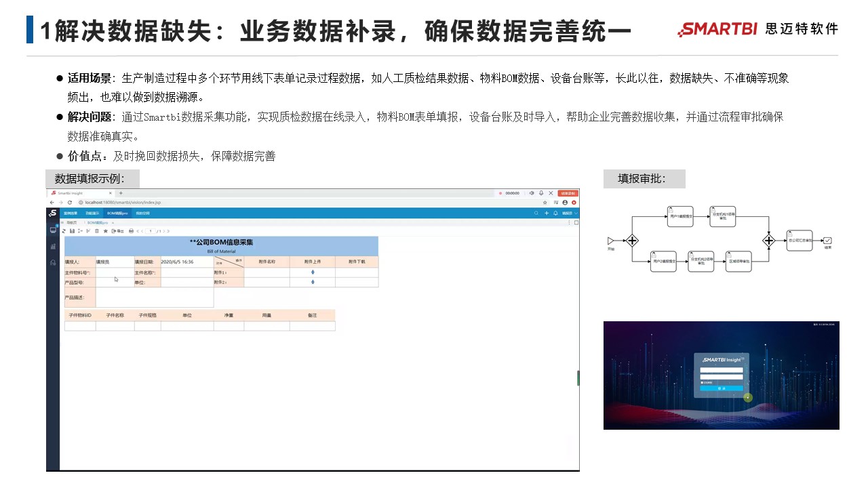Click the notification bell in the blue header

(x=555, y=213)
